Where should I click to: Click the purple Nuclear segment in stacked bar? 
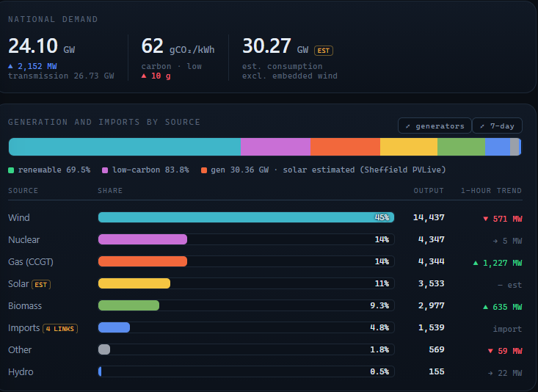pos(275,147)
